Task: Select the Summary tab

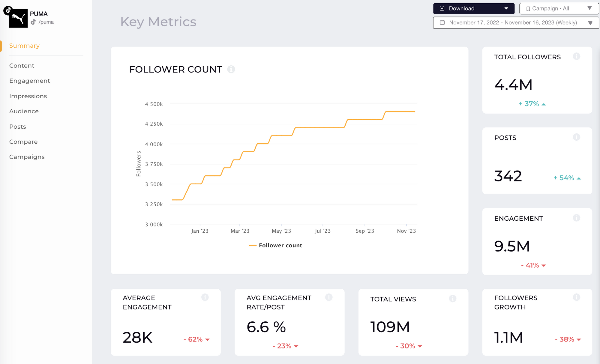Action: (24, 45)
